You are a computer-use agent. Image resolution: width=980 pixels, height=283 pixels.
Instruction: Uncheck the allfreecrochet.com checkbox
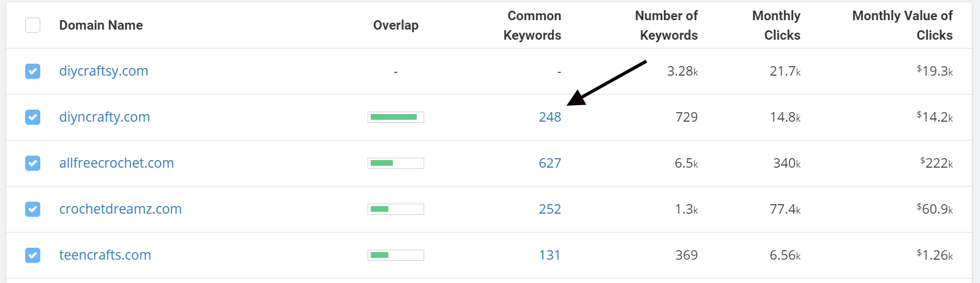[x=33, y=163]
